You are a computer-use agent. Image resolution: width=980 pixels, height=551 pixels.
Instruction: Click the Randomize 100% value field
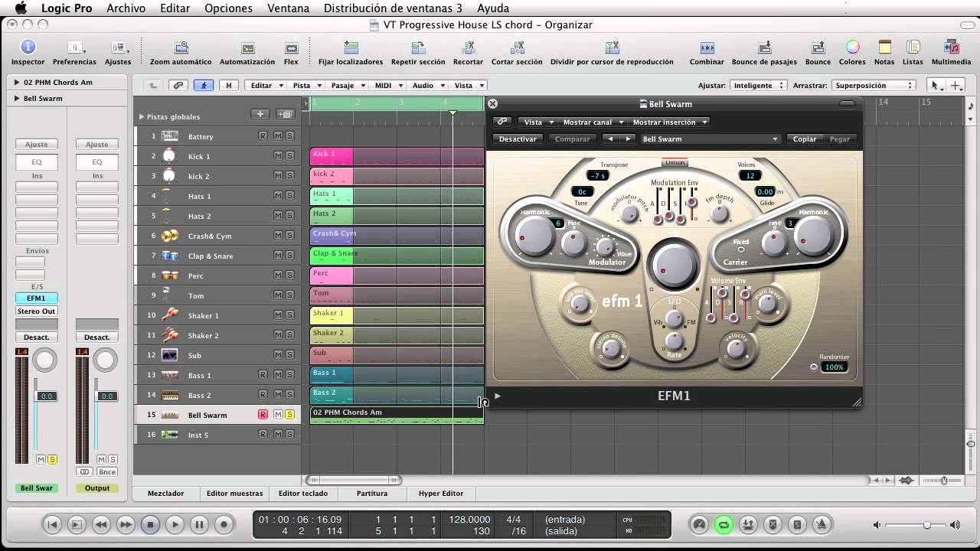coord(834,367)
